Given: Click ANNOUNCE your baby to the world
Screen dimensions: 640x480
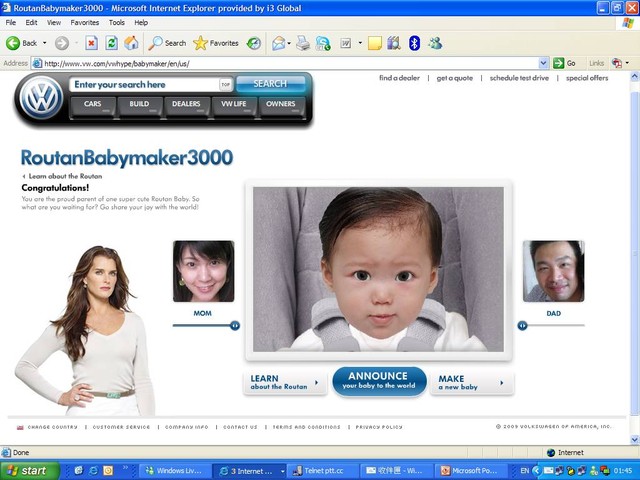Looking at the screenshot, I should (379, 381).
